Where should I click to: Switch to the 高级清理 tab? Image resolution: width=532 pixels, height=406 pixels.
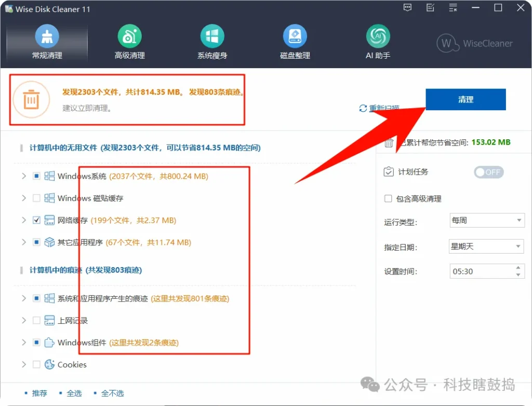click(129, 42)
